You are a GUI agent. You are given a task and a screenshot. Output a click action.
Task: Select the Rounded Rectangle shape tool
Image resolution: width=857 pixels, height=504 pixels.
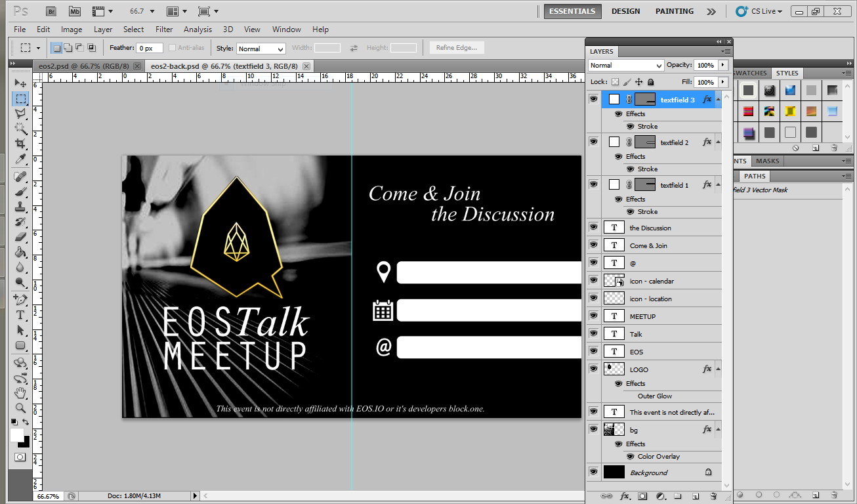(20, 345)
